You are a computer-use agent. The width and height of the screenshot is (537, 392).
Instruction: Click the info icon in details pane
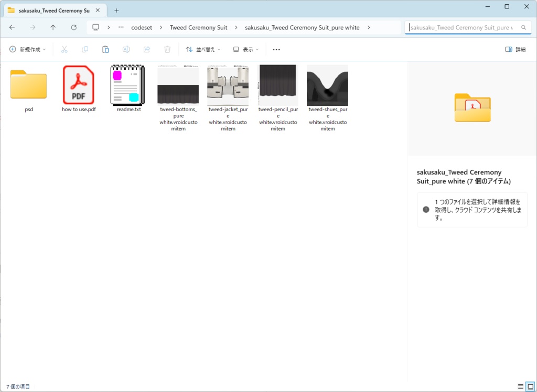click(426, 210)
